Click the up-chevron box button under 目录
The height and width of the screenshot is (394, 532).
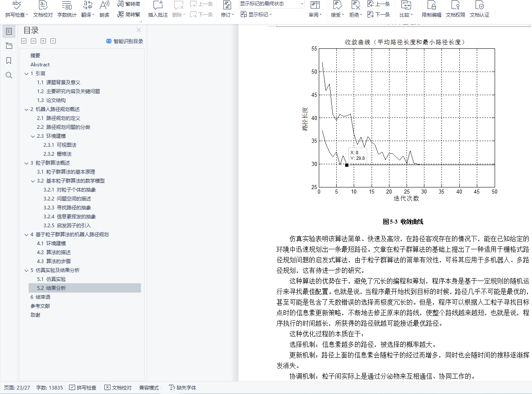34,41
